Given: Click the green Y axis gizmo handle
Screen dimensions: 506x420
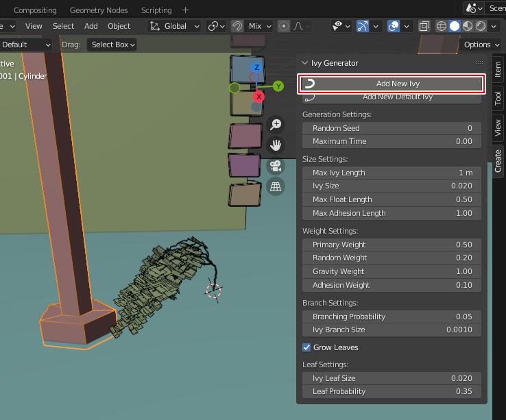Looking at the screenshot, I should pos(278,86).
